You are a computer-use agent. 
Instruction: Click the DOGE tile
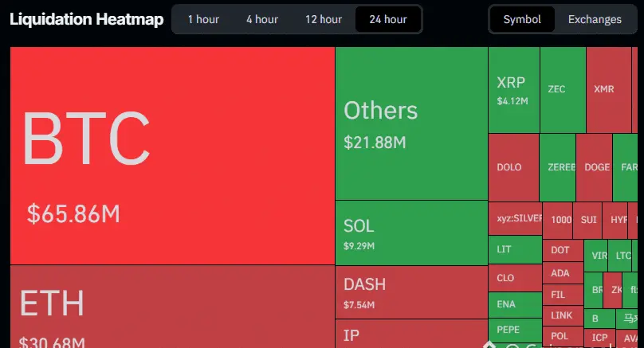[x=595, y=167]
